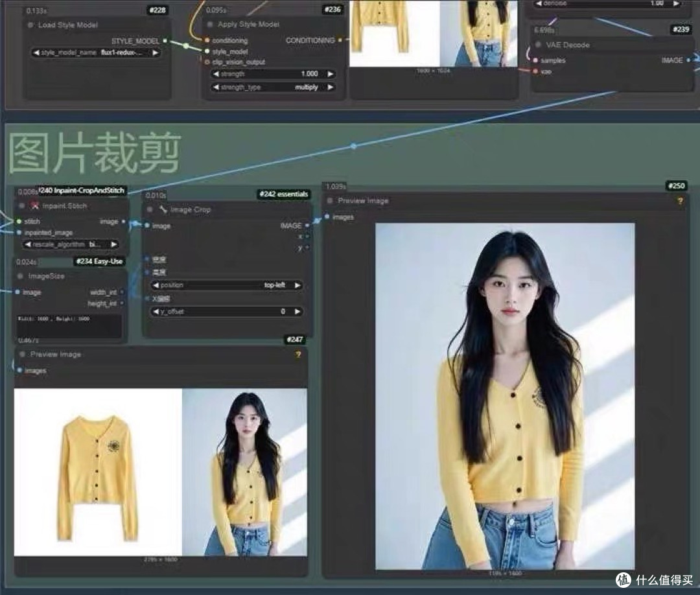Viewport: 700px width, 595px height.
Task: Click help question mark on Preview #247
Action: [298, 355]
